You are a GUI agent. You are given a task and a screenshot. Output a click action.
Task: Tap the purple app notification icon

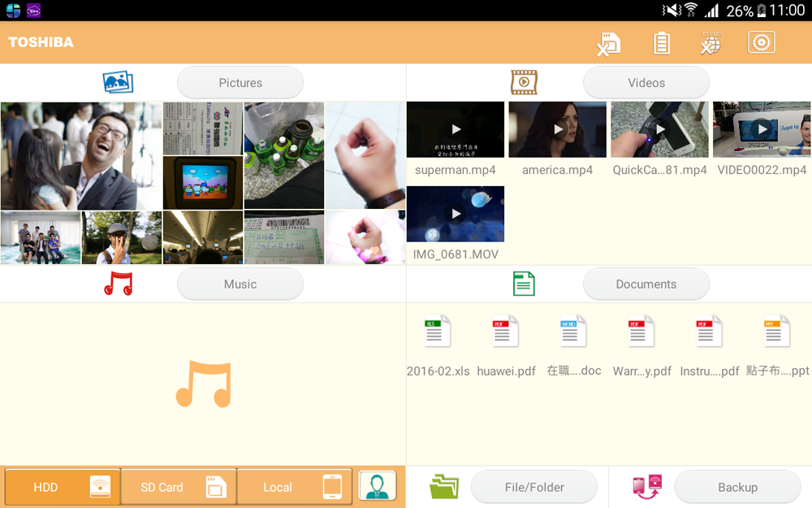(x=33, y=11)
